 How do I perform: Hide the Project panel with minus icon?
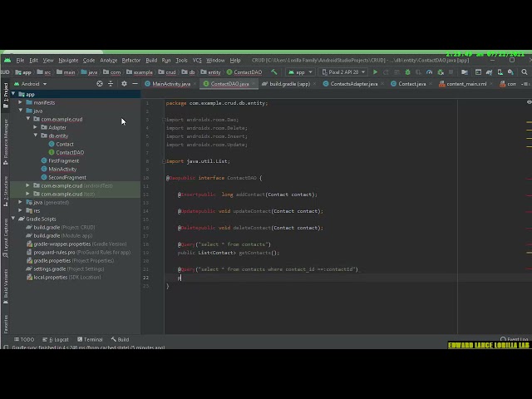click(x=135, y=83)
